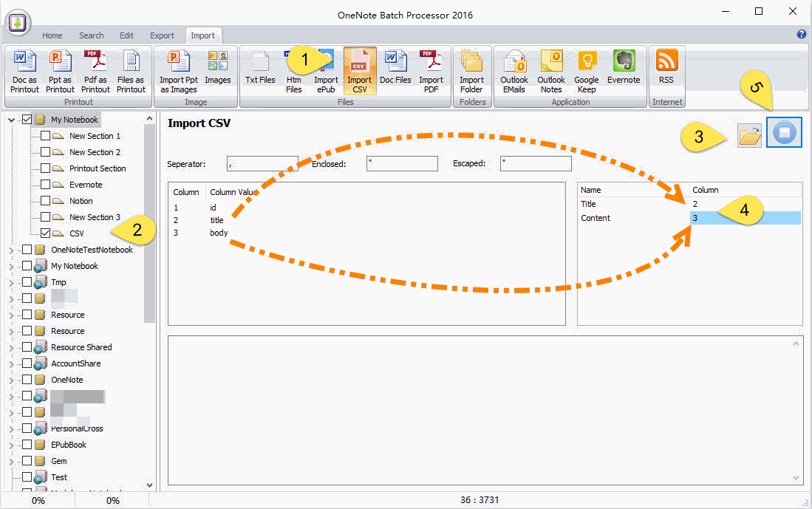Expand the Tmp notebook
The height and width of the screenshot is (509, 812).
coord(11,282)
